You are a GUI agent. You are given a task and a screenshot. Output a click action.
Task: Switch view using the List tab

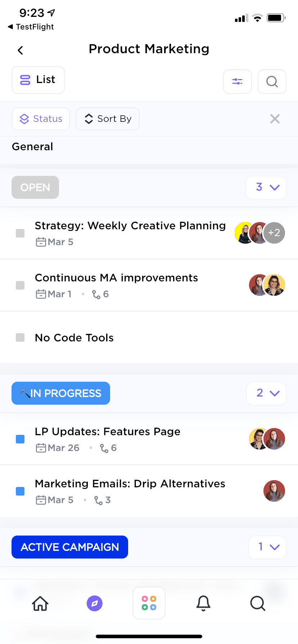pos(38,80)
